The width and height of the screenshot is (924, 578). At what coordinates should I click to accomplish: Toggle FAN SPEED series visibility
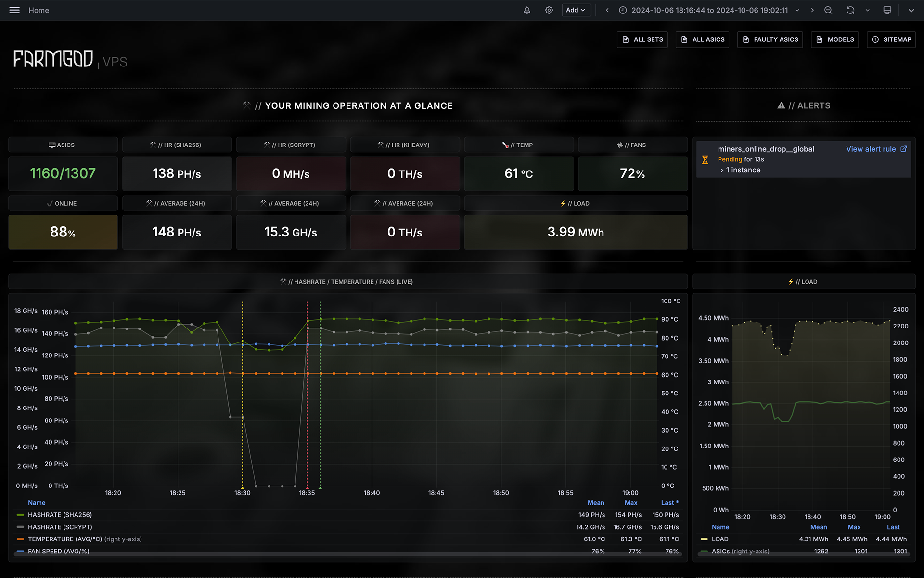pos(58,551)
